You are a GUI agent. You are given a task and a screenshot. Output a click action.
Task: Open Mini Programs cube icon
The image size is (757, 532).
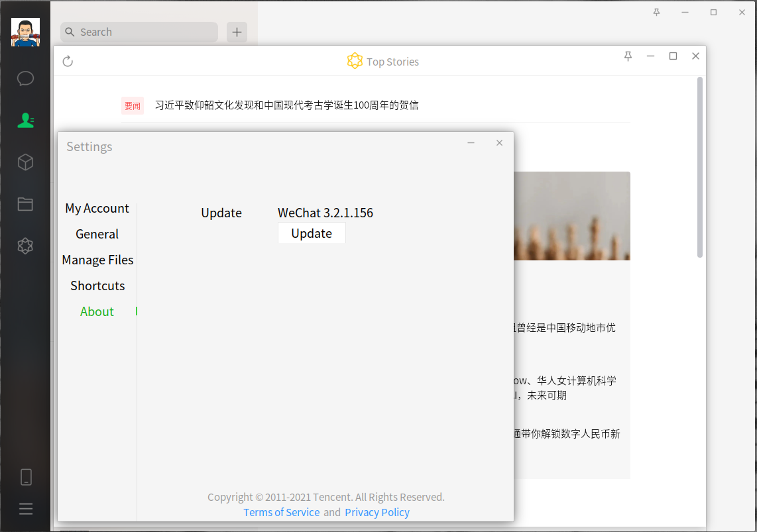[25, 162]
